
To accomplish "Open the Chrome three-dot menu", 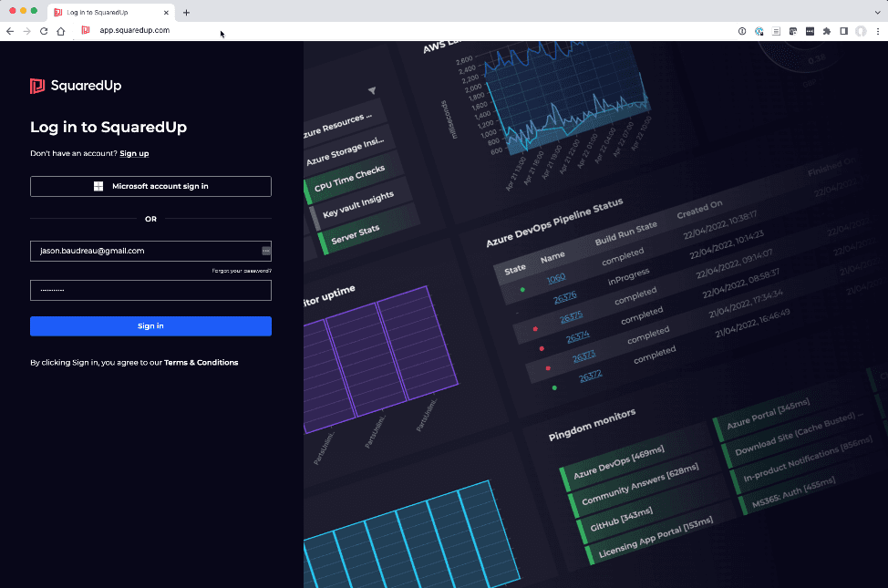I will point(877,31).
